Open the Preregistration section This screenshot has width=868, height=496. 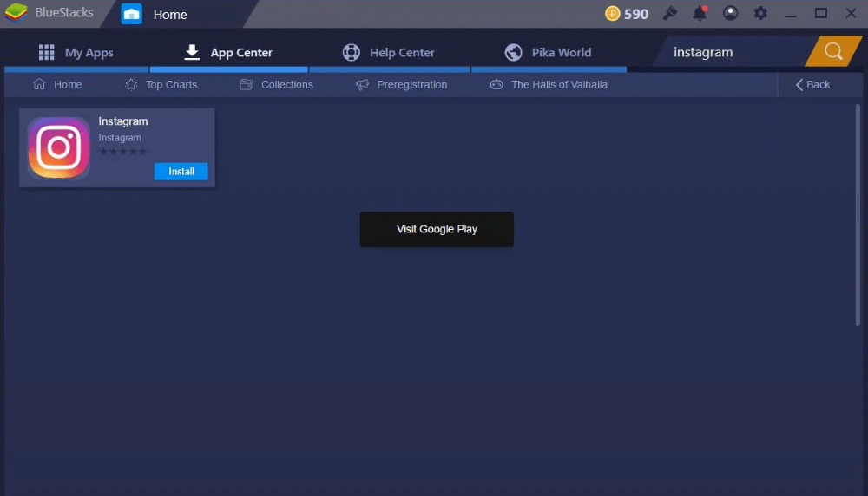(x=401, y=85)
